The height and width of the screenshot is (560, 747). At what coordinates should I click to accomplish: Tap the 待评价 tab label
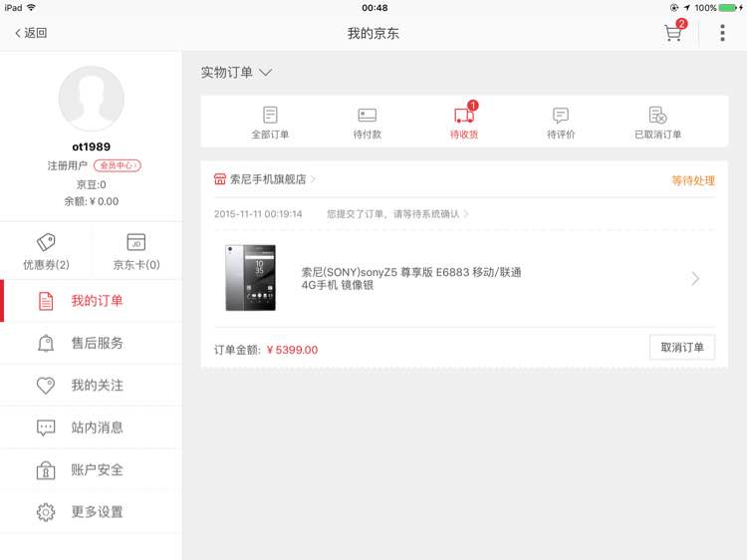pyautogui.click(x=561, y=135)
